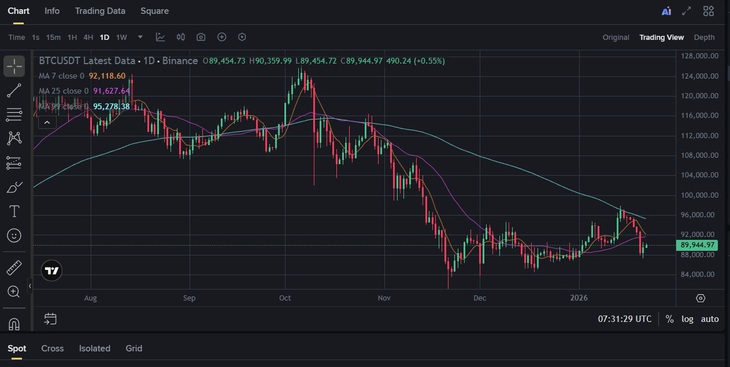Screen dimensions: 730x367
Task: Click the add plus circle icon
Action: (222, 37)
